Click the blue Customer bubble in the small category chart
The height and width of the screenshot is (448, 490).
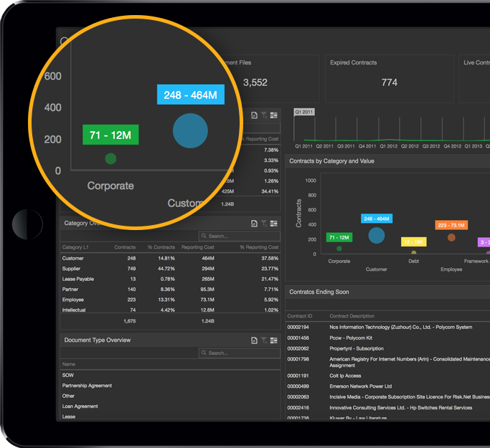click(376, 235)
